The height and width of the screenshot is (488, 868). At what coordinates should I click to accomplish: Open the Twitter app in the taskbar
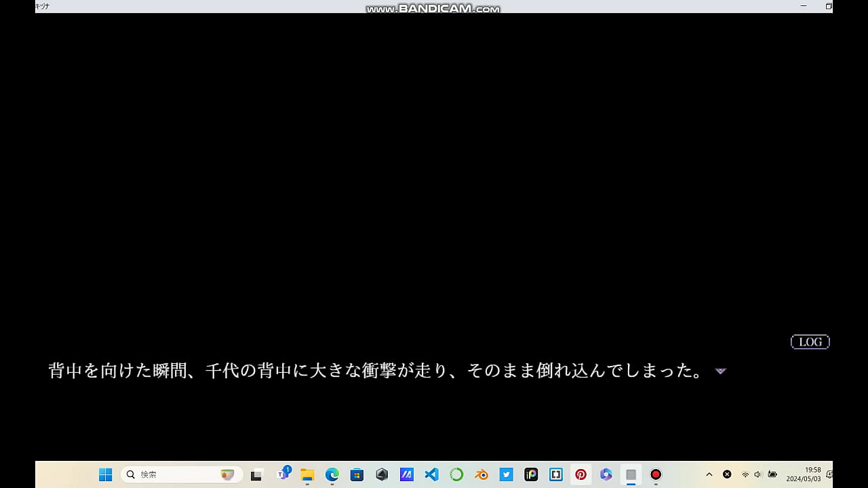click(507, 474)
